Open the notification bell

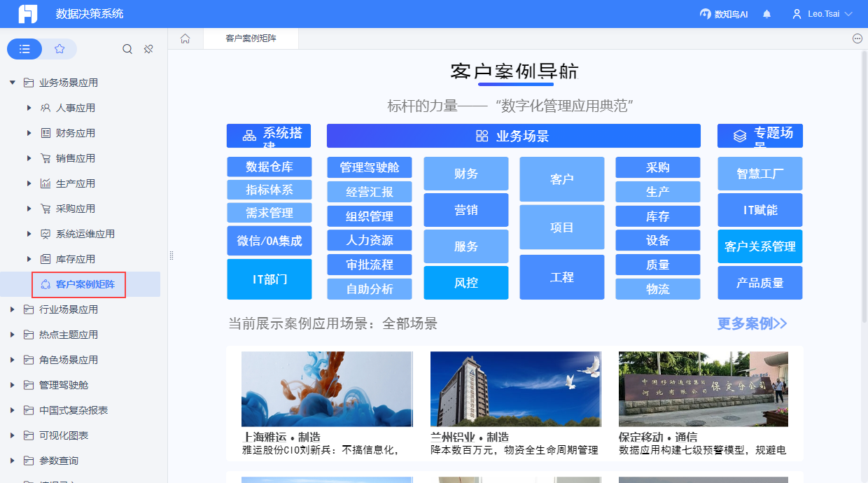767,14
